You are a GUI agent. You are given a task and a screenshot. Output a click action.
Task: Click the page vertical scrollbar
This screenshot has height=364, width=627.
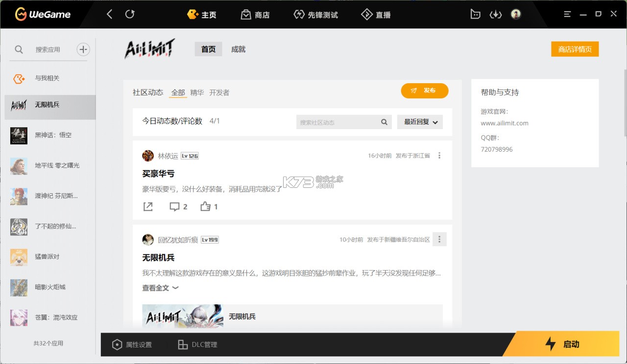[x=625, y=103]
